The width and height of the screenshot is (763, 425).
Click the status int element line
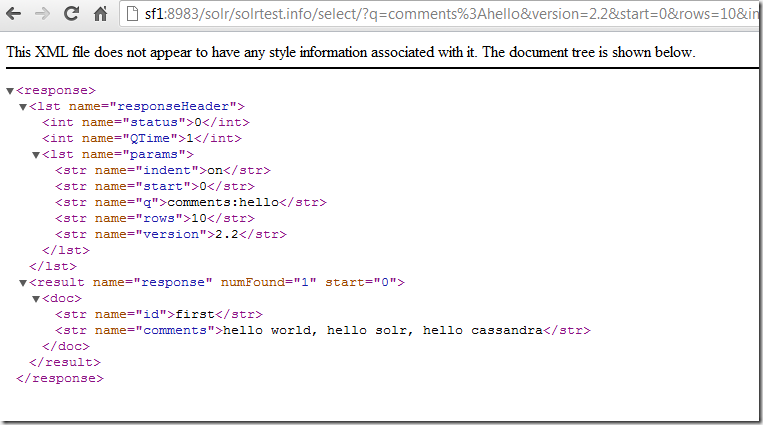(145, 122)
